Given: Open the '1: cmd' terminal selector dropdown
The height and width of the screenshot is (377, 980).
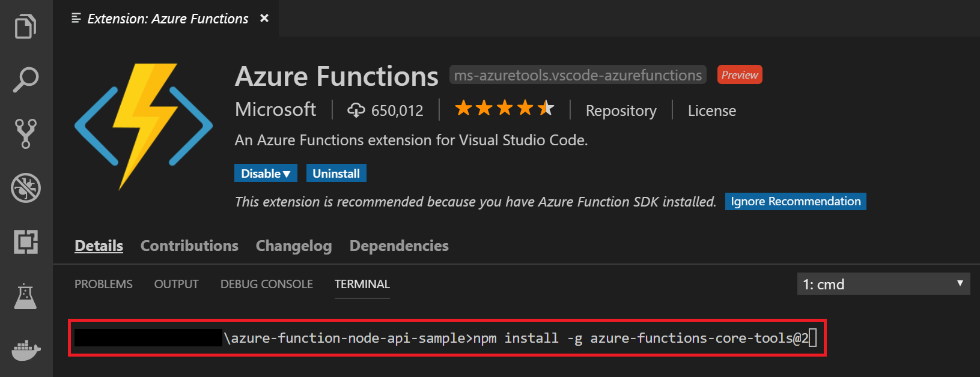Looking at the screenshot, I should tap(883, 284).
